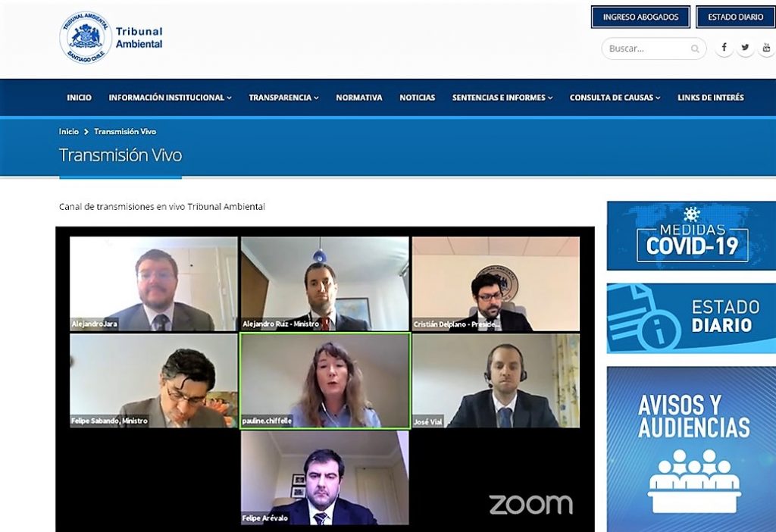
Task: Expand Sentencias e Informes dropdown
Action: tap(502, 98)
